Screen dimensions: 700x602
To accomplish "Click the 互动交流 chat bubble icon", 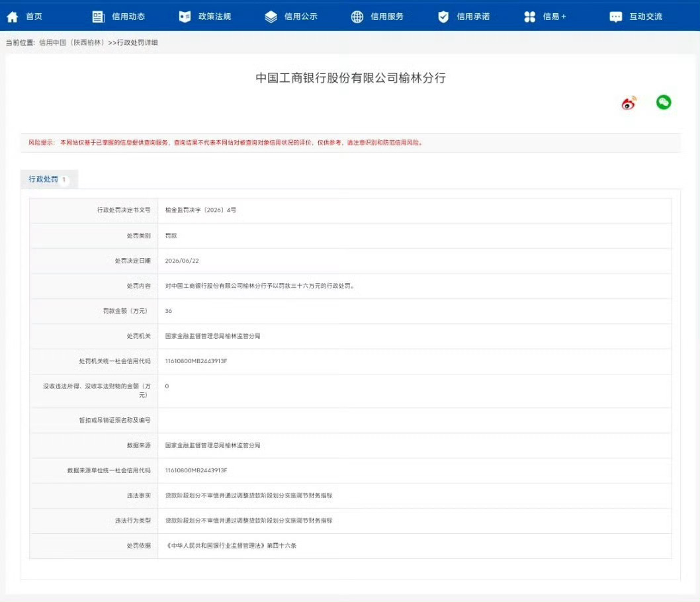I will click(x=615, y=17).
